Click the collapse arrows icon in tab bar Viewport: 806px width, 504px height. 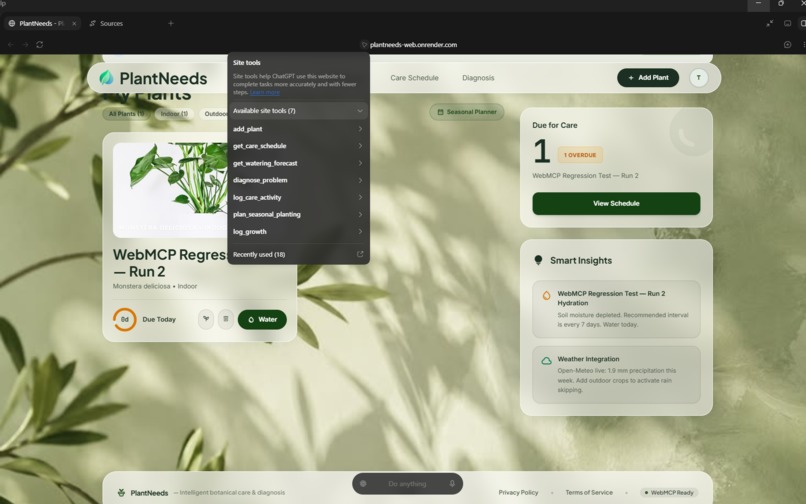click(770, 23)
